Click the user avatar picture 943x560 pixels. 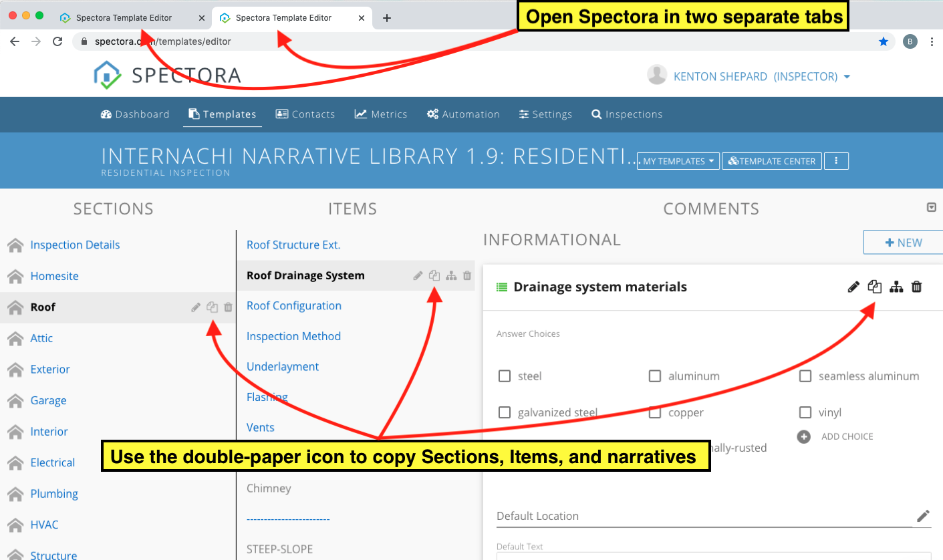[657, 76]
